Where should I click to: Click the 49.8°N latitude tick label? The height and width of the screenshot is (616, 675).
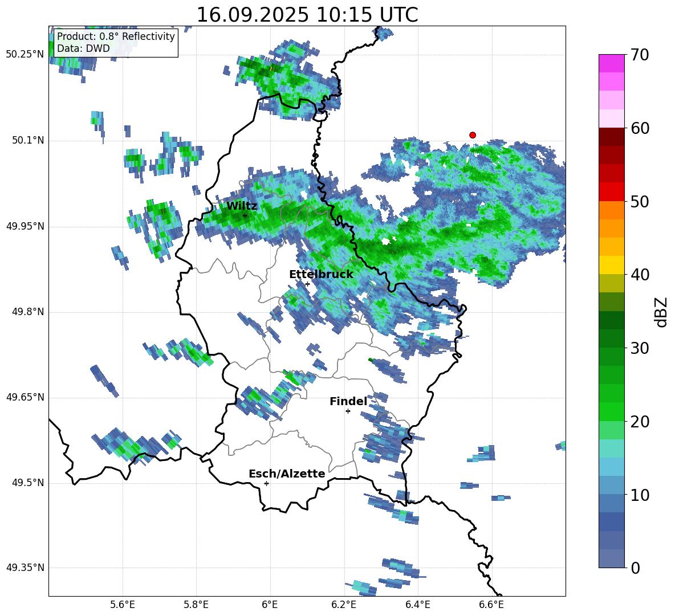[x=28, y=312]
